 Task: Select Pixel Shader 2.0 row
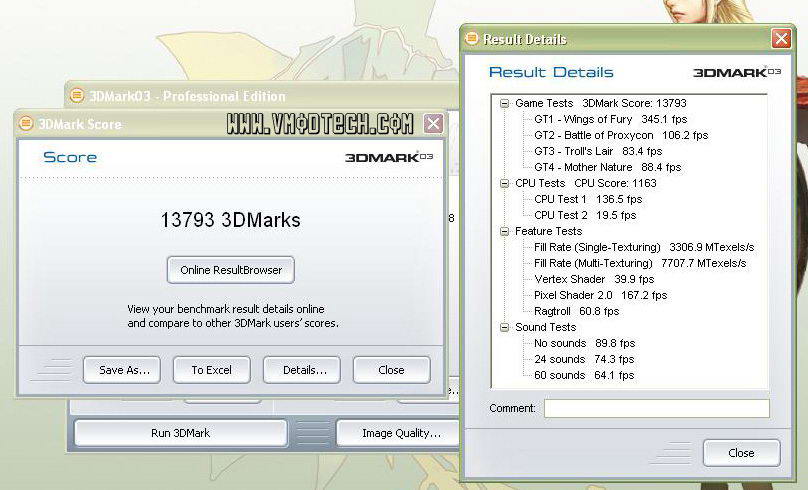[x=601, y=295]
